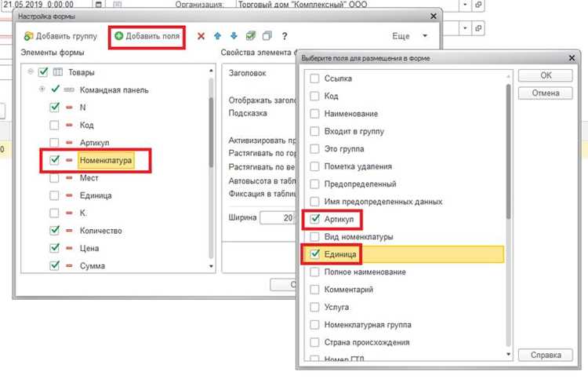588x379 pixels.
Task: Click the uncheck-all squares icon in toolbar
Action: [267, 36]
